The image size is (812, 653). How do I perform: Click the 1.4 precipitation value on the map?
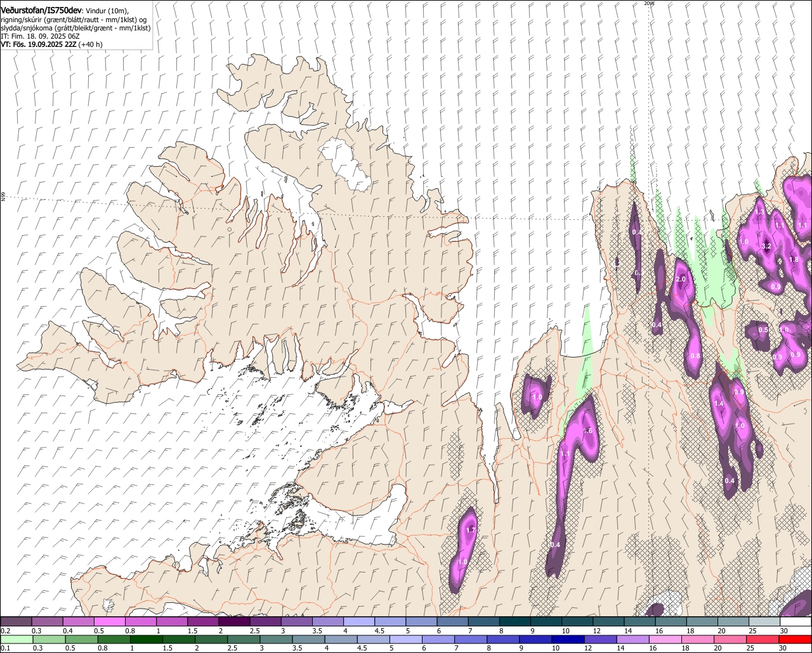pyautogui.click(x=719, y=404)
